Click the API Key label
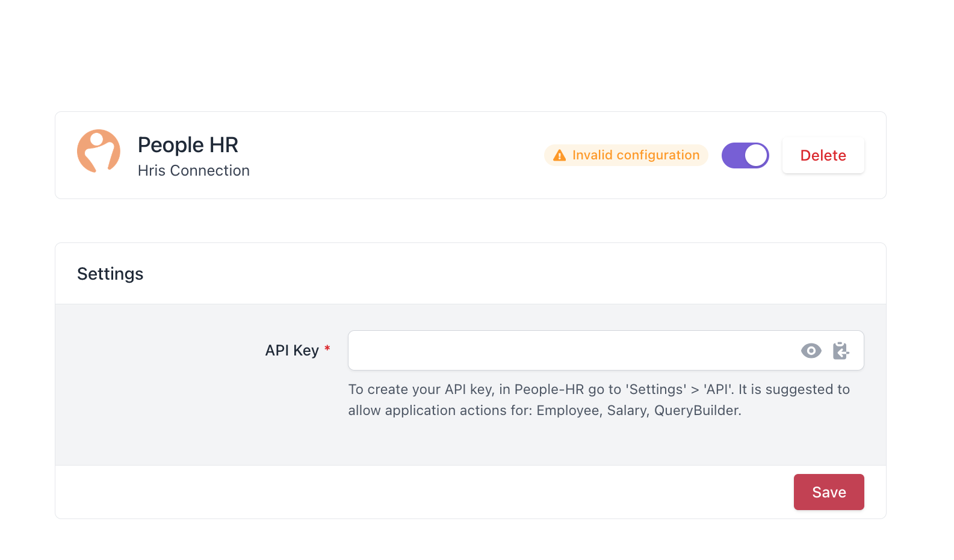The width and height of the screenshot is (954, 560). 292,351
